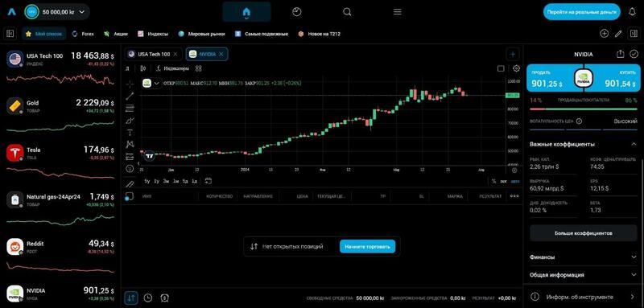Collapse the left watchlist panel icon
Viewport: 644px width, 308px height.
pyautogui.click(x=10, y=34)
